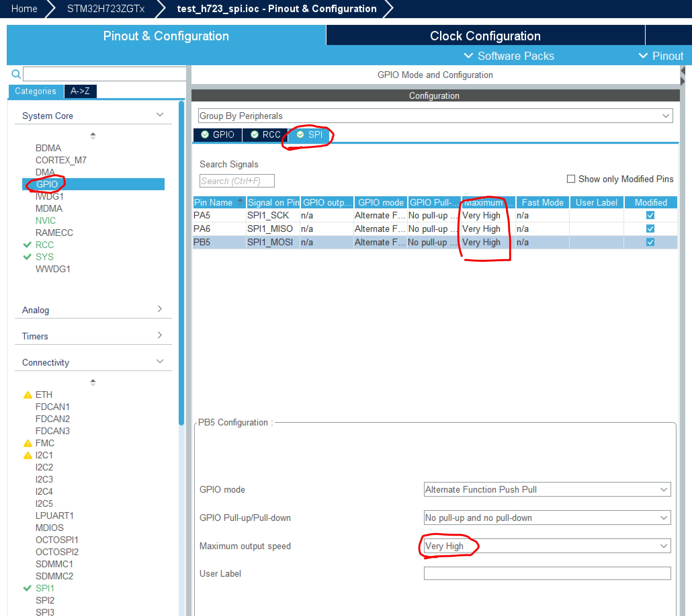The height and width of the screenshot is (616, 692).
Task: Select the Pinout & Configuration tab
Action: click(166, 36)
